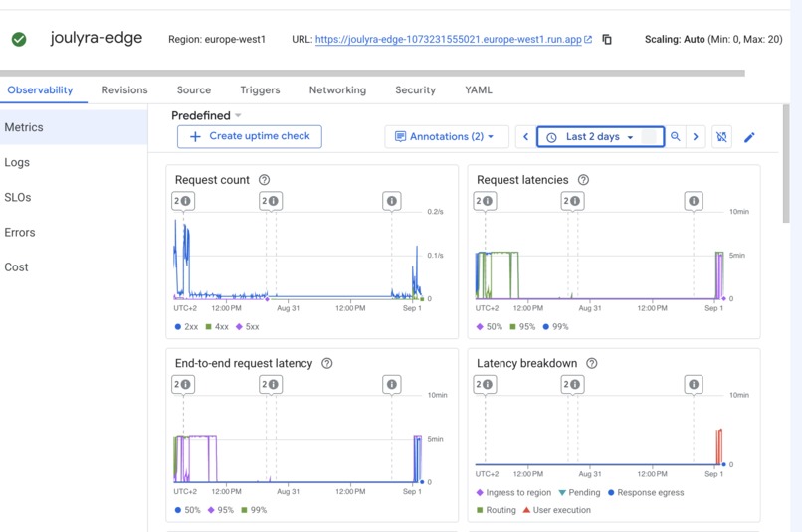The image size is (802, 532).
Task: Toggle the 95% series in End-to-end latency legend
Action: [x=221, y=510]
